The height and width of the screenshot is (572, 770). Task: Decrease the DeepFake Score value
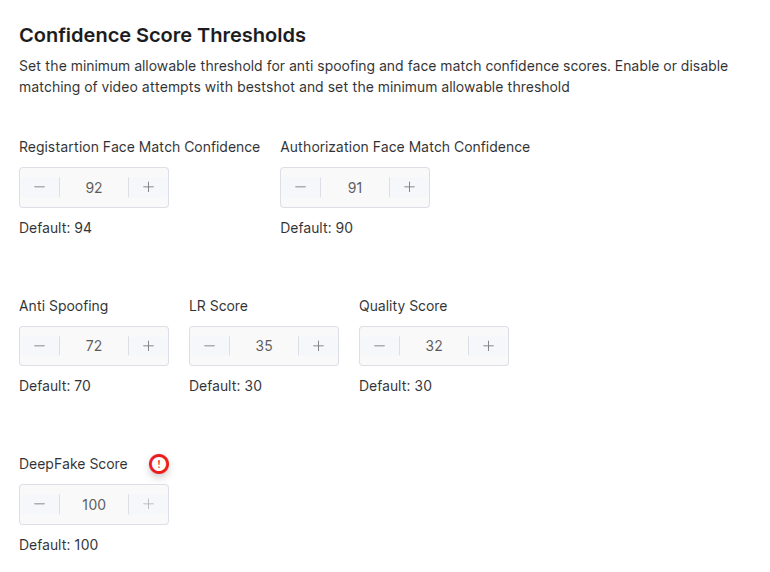(39, 505)
